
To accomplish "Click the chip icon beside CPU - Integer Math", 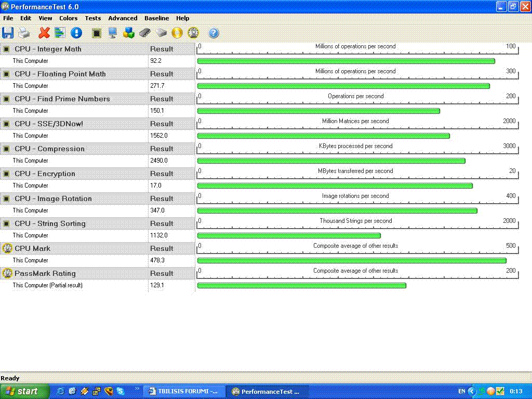I will 6,49.
